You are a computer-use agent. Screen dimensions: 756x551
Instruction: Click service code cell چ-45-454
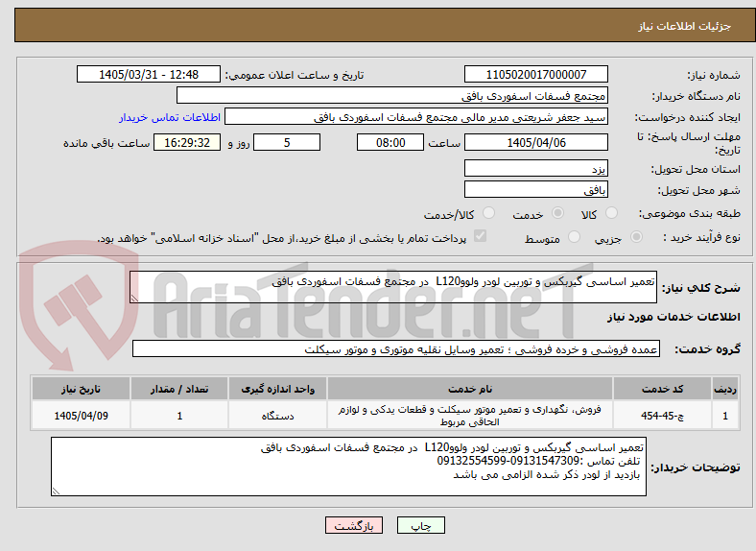click(663, 416)
